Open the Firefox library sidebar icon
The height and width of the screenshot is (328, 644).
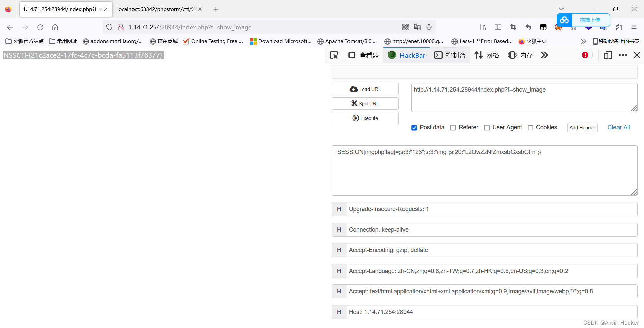tap(483, 27)
